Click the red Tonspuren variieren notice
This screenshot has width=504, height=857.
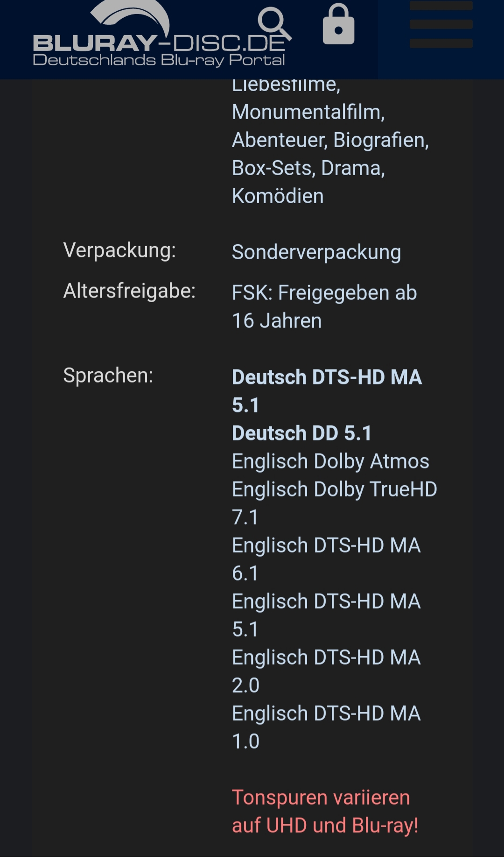point(325,812)
